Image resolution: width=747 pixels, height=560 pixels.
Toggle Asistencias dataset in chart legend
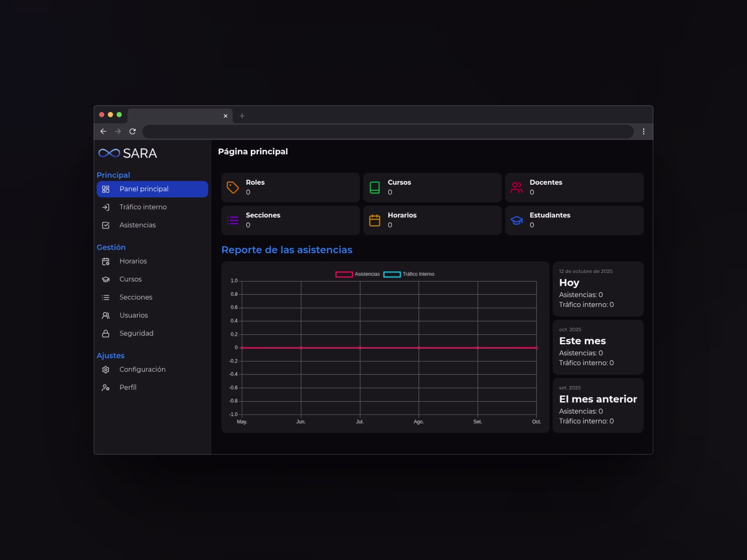click(357, 274)
